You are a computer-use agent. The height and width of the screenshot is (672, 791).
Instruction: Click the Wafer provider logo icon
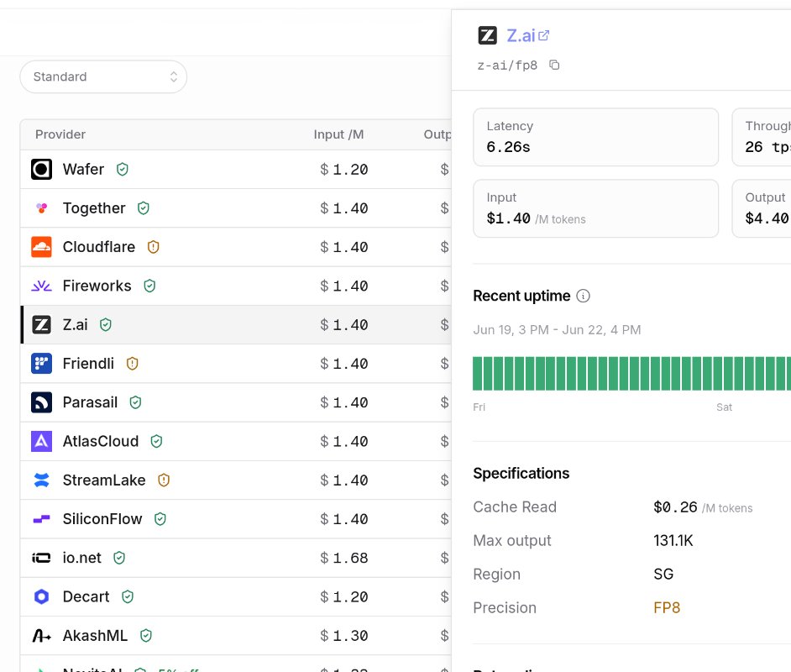click(x=41, y=169)
